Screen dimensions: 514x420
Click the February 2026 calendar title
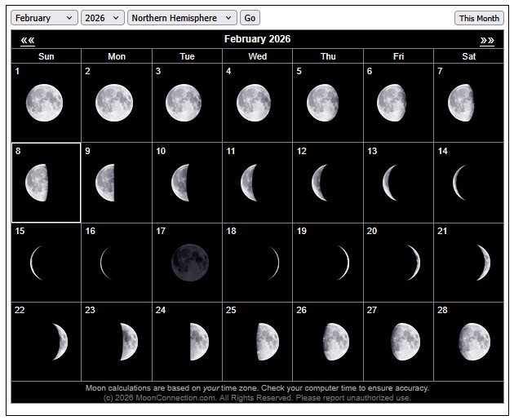257,39
